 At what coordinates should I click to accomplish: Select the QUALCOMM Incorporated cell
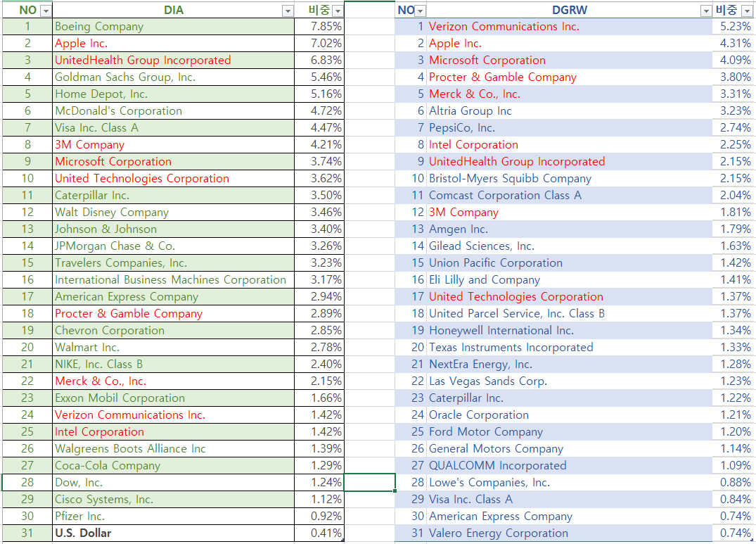(570, 465)
